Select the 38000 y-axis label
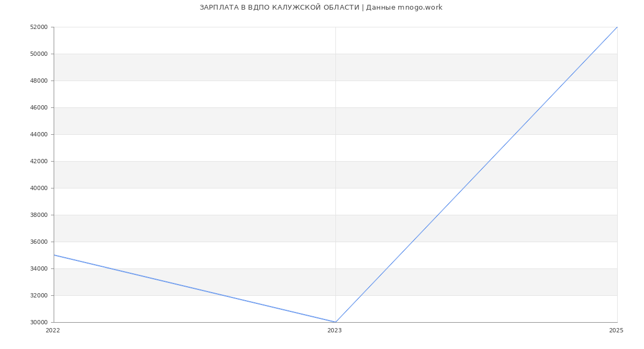 coord(39,215)
